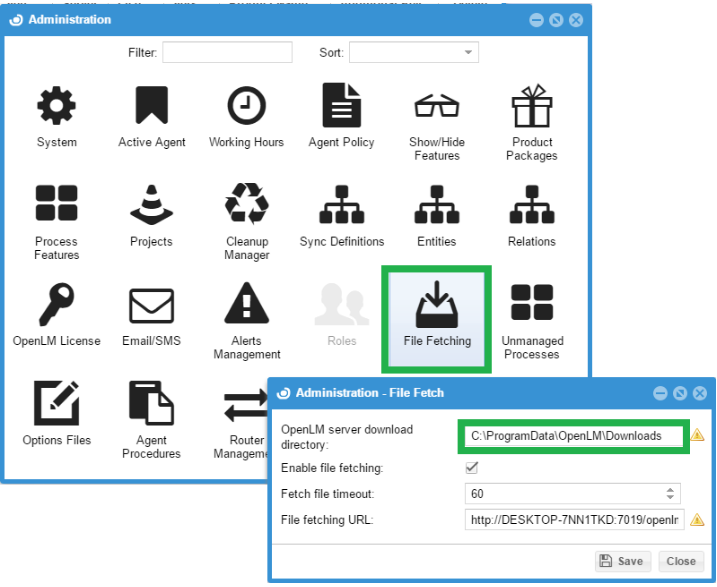Open the System settings gear icon

[56, 107]
